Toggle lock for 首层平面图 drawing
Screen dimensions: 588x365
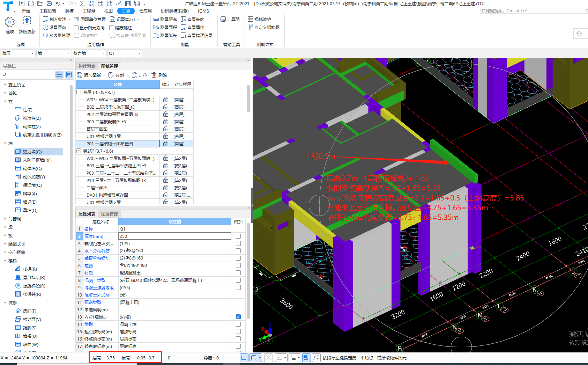tap(166, 129)
